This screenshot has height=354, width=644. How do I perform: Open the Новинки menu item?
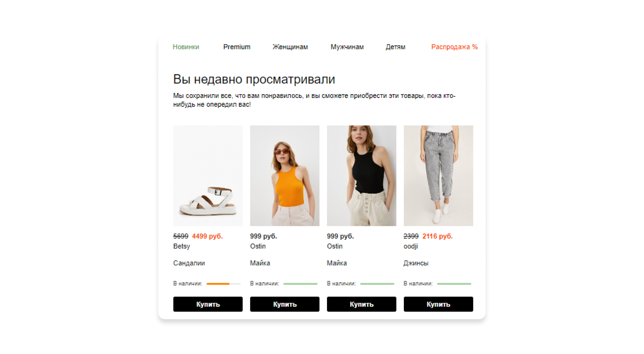(x=186, y=47)
